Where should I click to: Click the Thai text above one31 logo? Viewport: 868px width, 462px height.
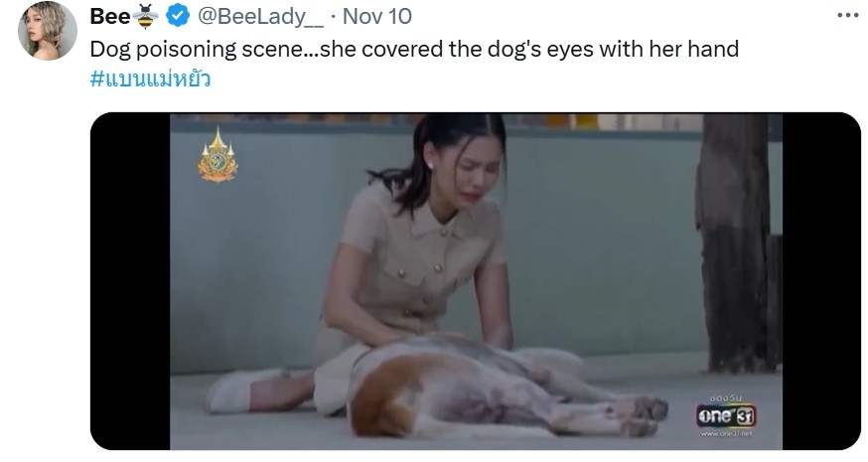click(725, 398)
